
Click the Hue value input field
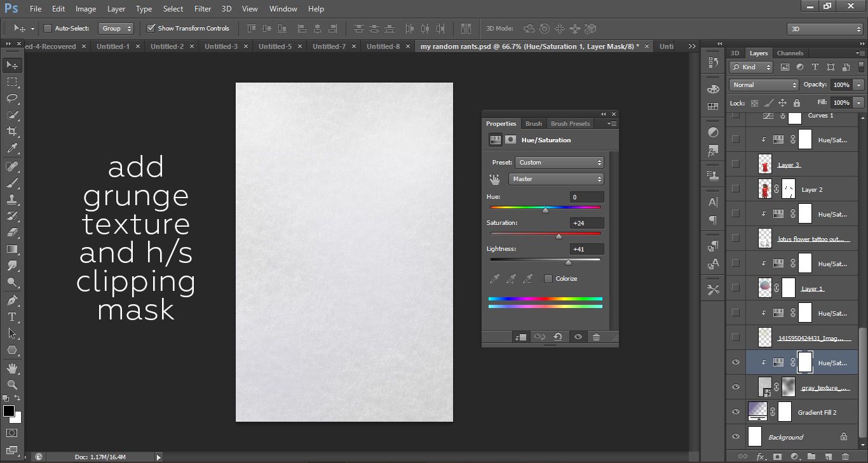pos(587,198)
